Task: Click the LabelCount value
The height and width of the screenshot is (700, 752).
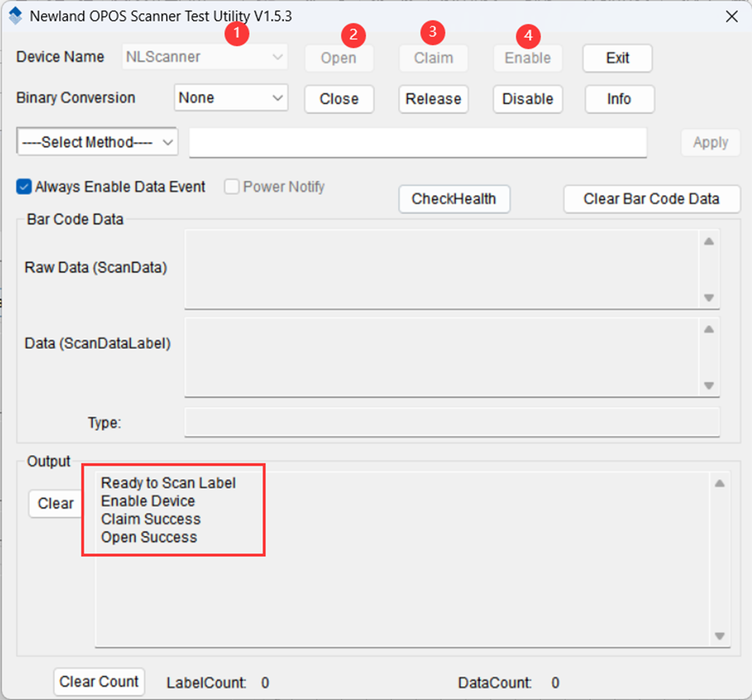Action: 265,683
